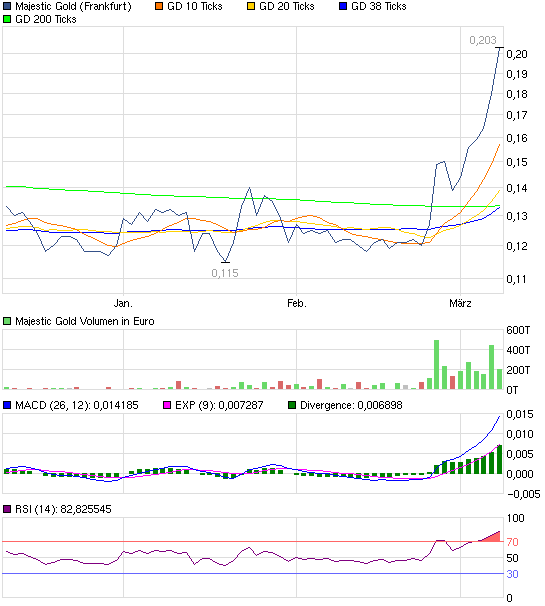This screenshot has height=606, width=545.
Task: Select the 'GD 200 Ticks' legend label
Action: point(46,19)
